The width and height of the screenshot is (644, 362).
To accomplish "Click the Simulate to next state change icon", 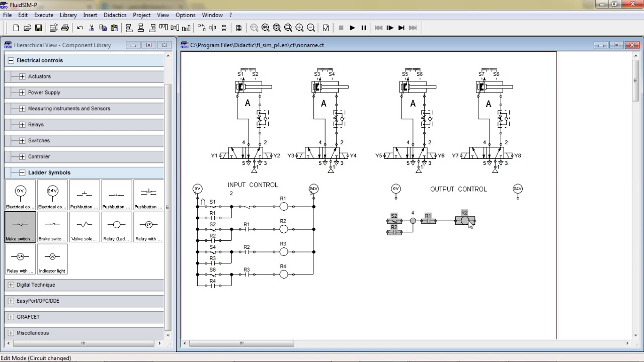I will coord(401,28).
